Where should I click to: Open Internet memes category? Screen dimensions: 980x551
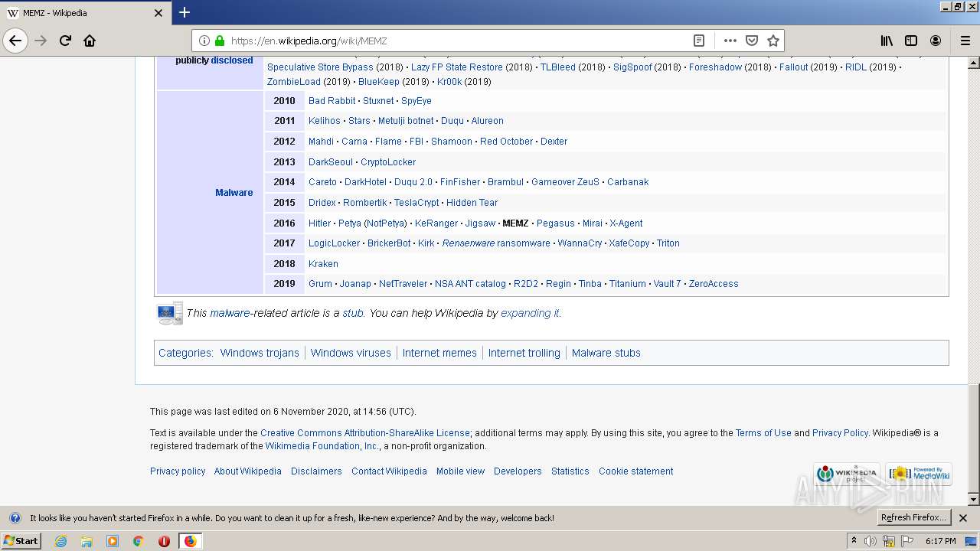439,353
